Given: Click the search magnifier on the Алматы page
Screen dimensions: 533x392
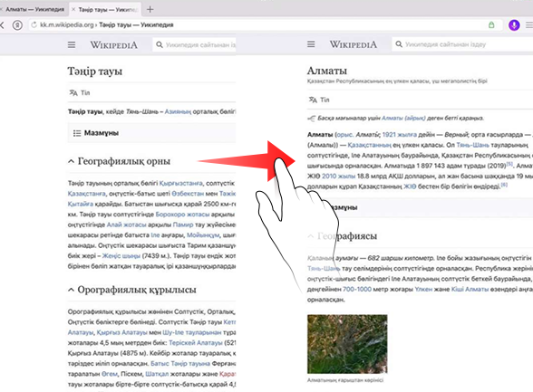Looking at the screenshot, I should pyautogui.click(x=399, y=44).
